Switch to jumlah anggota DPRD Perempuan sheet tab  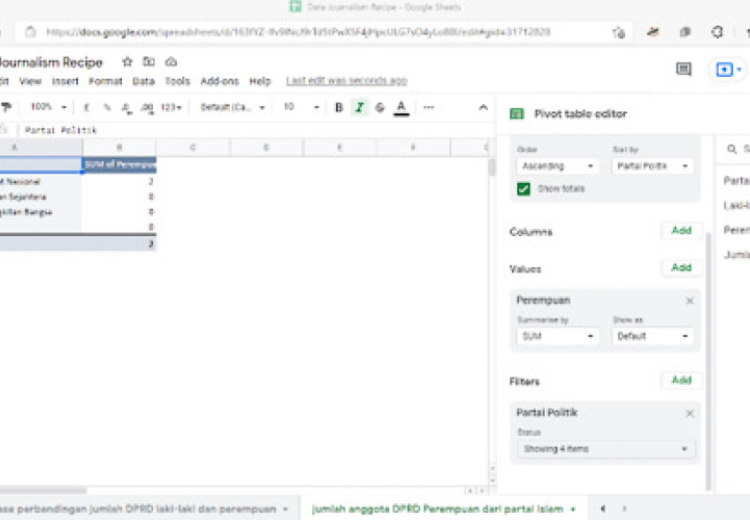point(437,508)
